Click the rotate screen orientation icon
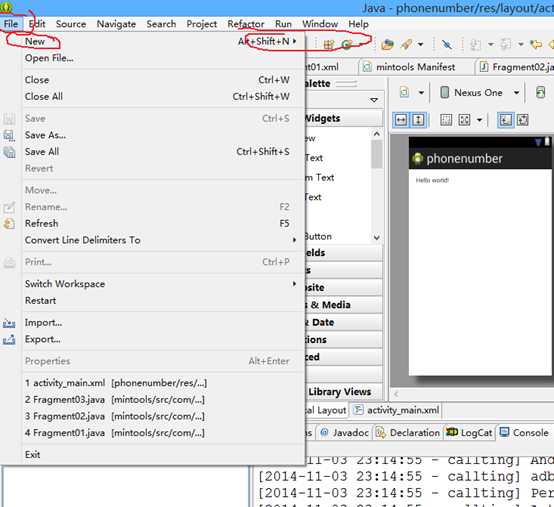This screenshot has height=507, width=554. (541, 93)
